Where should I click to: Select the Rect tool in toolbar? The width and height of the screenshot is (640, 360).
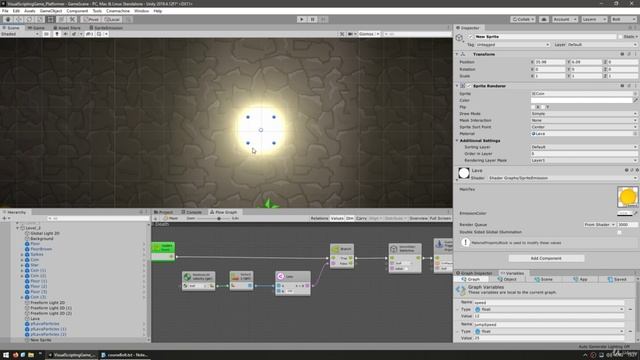click(50, 19)
